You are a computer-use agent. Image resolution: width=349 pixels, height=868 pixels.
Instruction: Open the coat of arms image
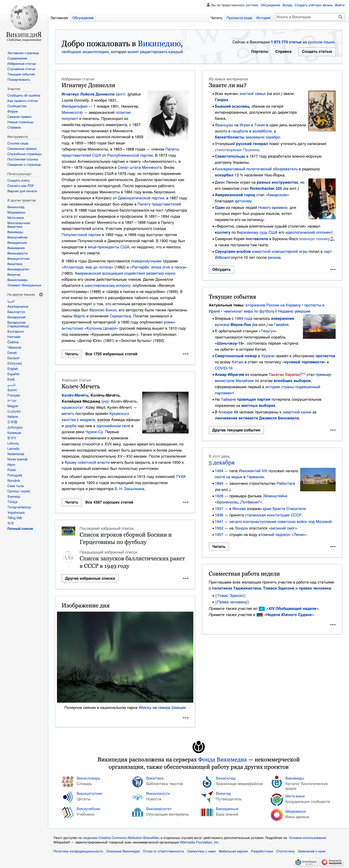[x=322, y=111]
